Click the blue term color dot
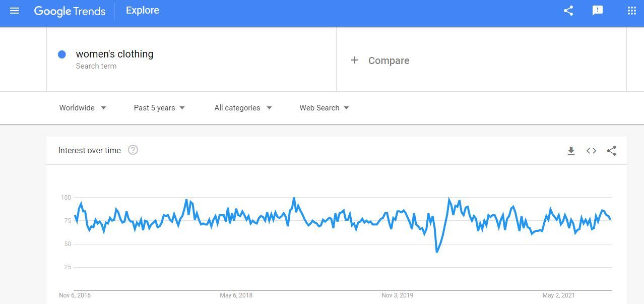This screenshot has width=644, height=304. [x=62, y=54]
